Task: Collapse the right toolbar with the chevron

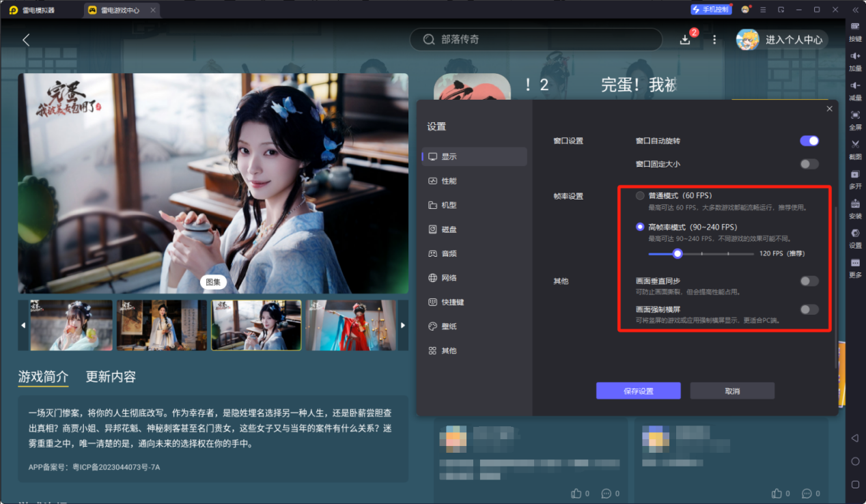Action: [x=855, y=10]
